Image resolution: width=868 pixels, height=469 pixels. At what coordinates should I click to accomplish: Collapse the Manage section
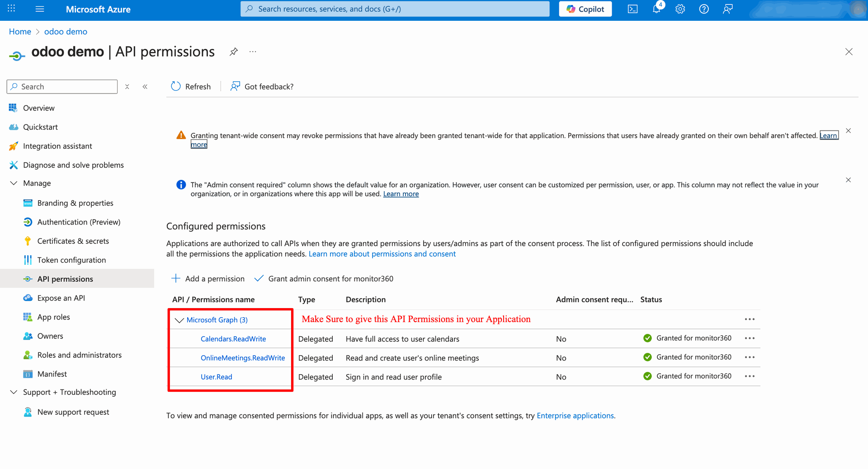tap(14, 183)
